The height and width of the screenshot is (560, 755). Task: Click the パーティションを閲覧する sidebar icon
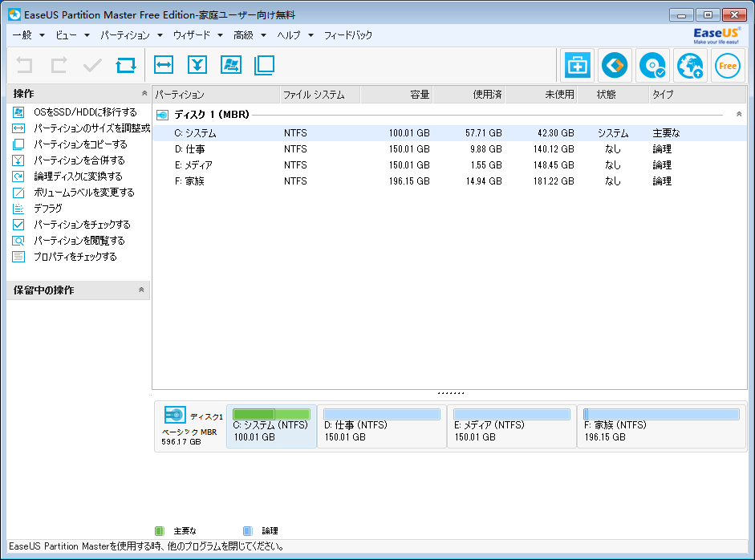pos(18,241)
